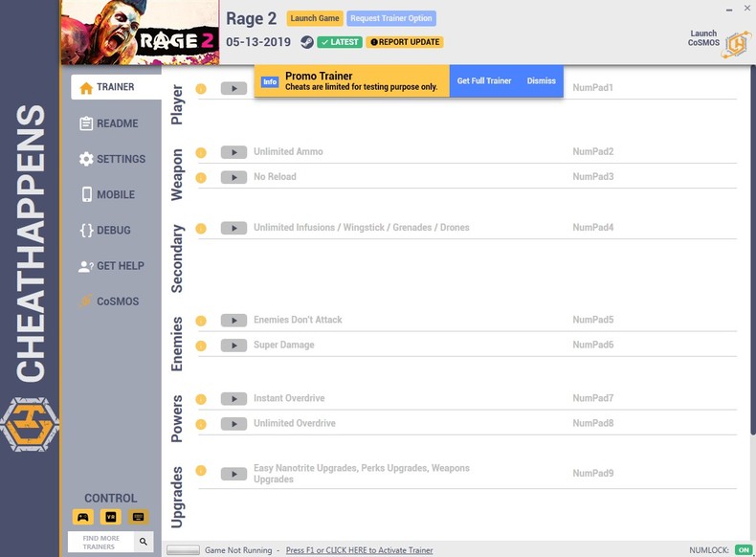
Task: Click the Launch CoSMOS hexagon icon
Action: [x=737, y=44]
